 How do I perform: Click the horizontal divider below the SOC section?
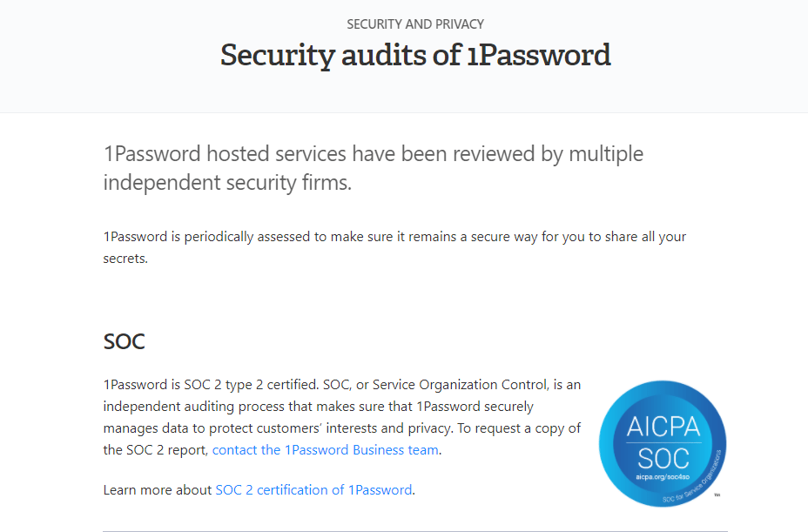tap(415, 531)
